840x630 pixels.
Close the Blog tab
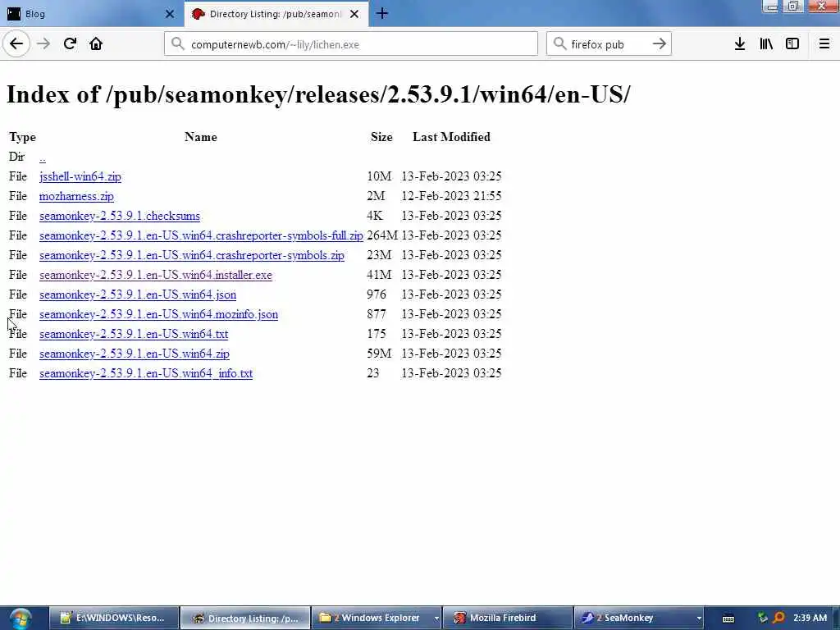click(x=170, y=14)
